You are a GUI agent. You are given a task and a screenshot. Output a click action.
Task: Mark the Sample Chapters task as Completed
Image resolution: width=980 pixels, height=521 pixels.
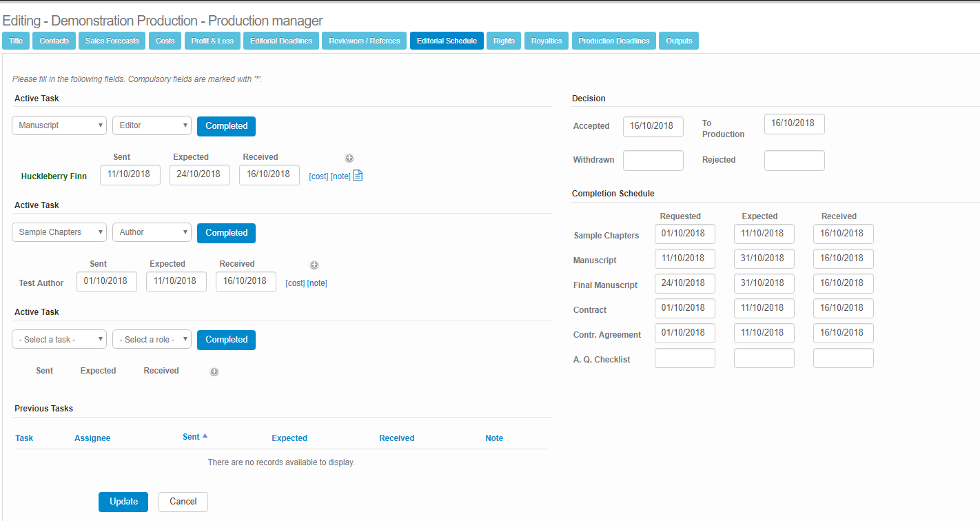(x=226, y=233)
